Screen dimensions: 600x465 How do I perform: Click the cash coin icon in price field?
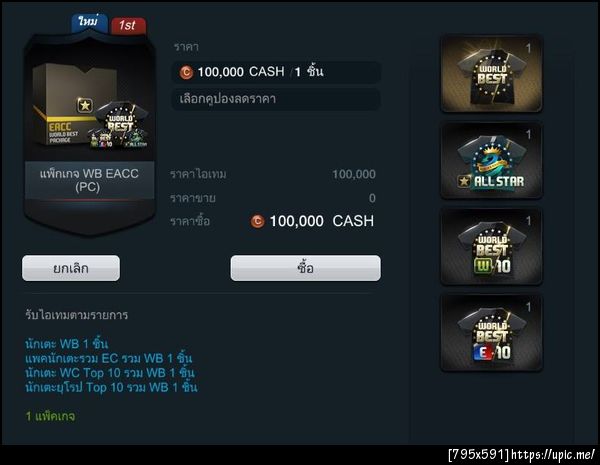click(x=186, y=72)
